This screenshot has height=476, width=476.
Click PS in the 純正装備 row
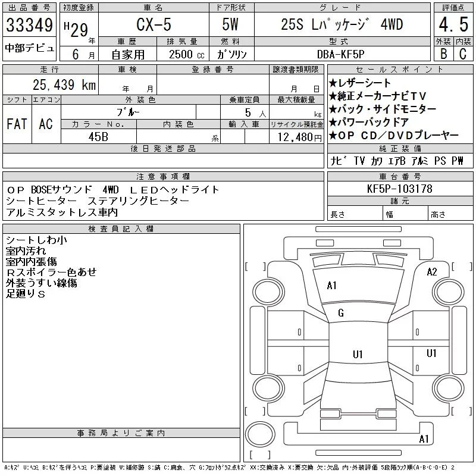(x=440, y=161)
